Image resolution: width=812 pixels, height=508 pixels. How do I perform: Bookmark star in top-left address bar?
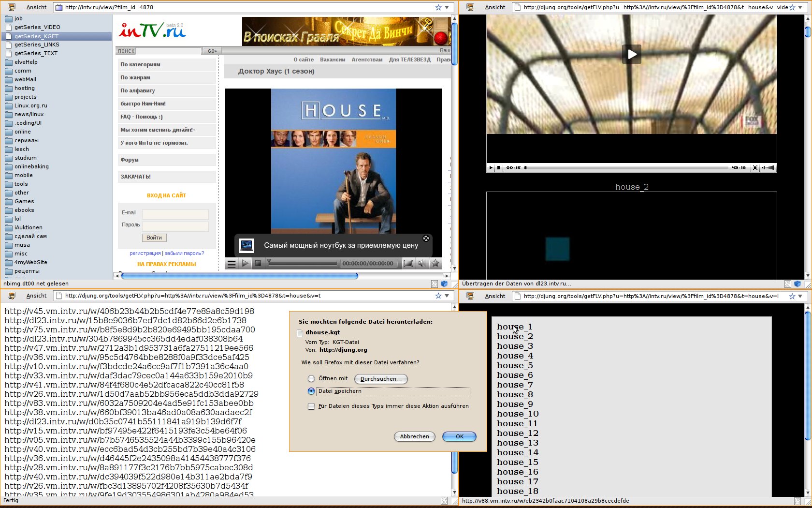pyautogui.click(x=438, y=7)
